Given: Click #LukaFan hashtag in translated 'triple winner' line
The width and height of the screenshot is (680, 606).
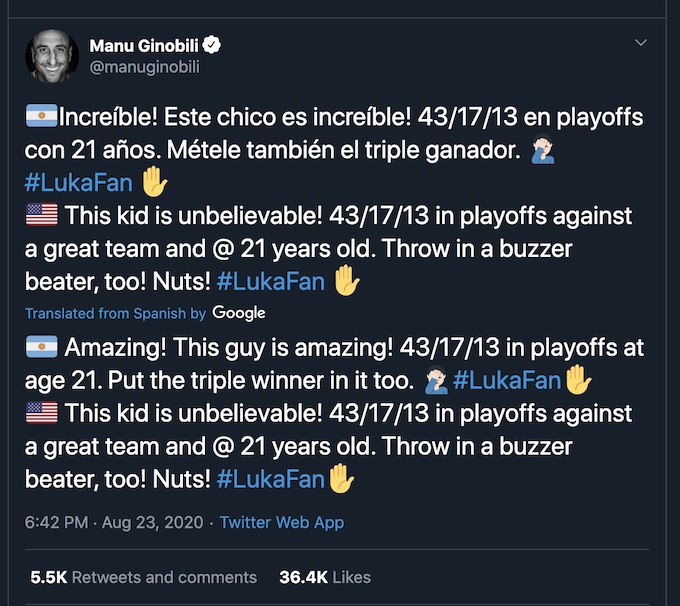Looking at the screenshot, I should click(x=507, y=381).
